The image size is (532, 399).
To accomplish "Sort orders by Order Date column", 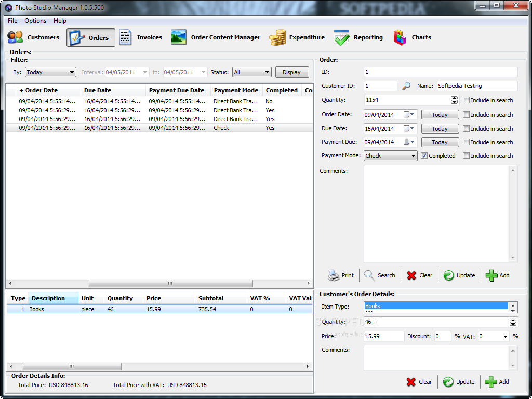I will [x=48, y=90].
